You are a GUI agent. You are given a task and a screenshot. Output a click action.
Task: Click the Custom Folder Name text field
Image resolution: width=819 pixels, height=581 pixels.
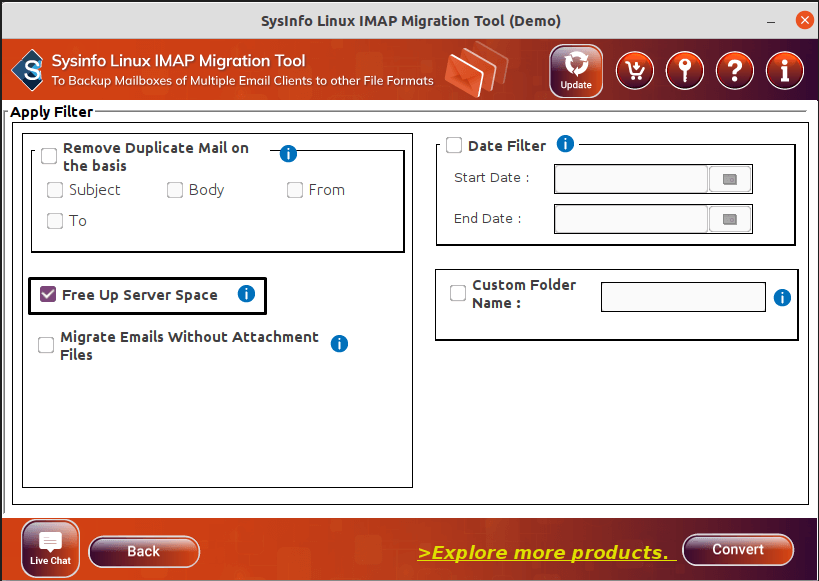click(x=683, y=297)
